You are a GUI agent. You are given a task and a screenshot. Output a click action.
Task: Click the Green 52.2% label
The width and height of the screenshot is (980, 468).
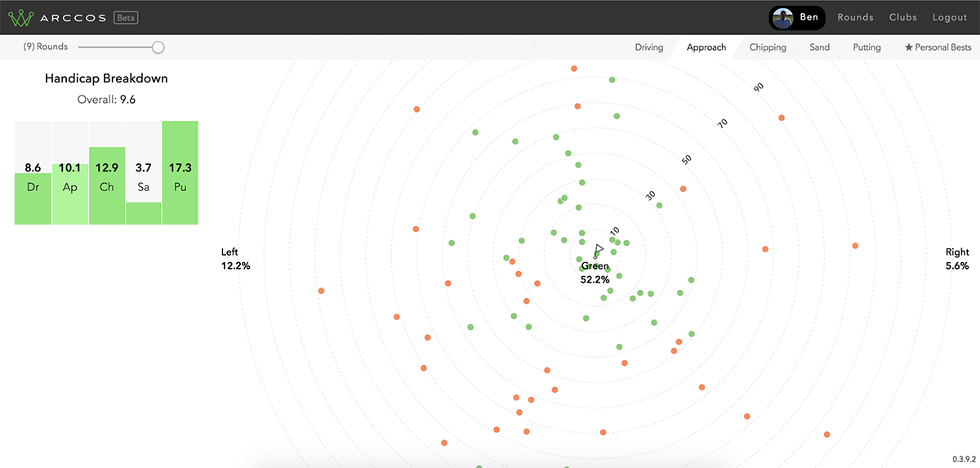coord(595,273)
